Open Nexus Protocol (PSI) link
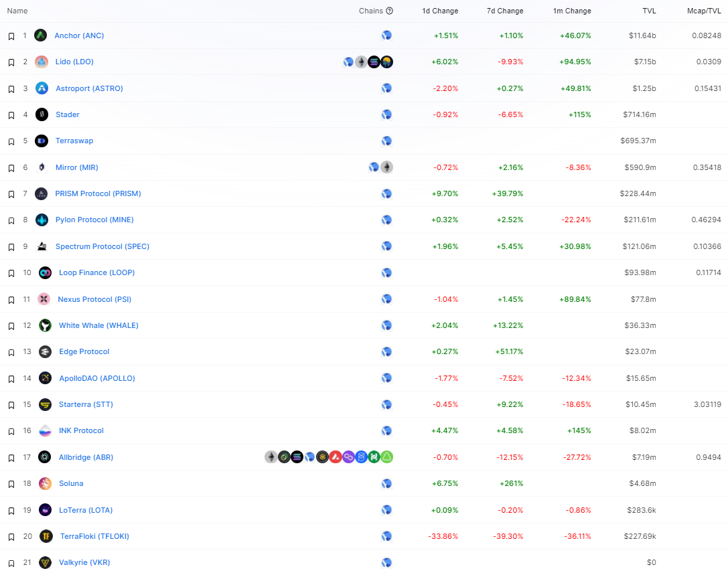The image size is (728, 575). tap(94, 299)
